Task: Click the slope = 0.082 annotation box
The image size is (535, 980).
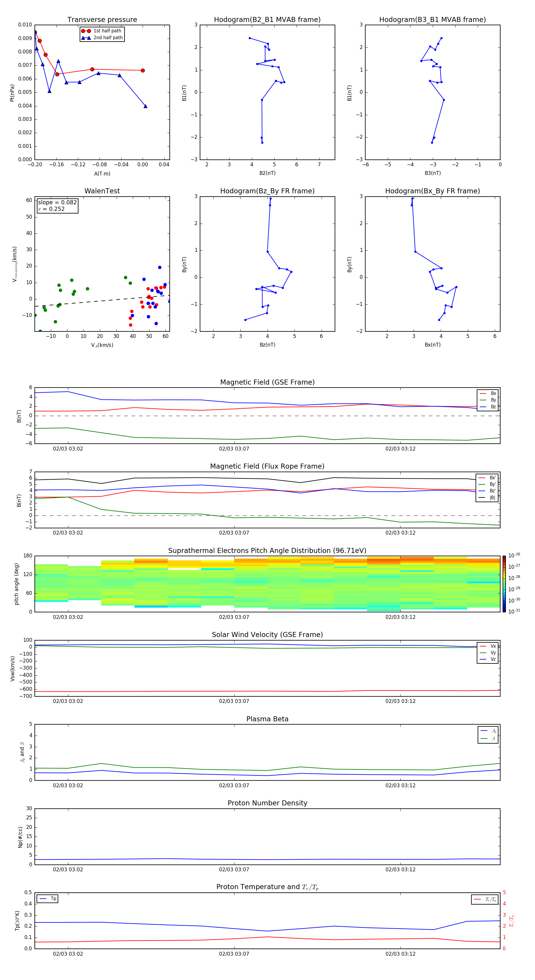Action: click(x=57, y=206)
